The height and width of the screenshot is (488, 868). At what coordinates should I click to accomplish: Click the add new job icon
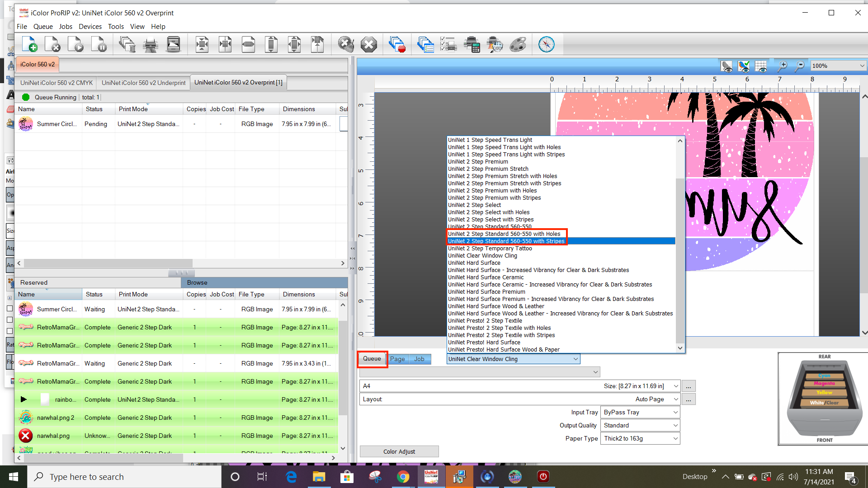pyautogui.click(x=29, y=44)
